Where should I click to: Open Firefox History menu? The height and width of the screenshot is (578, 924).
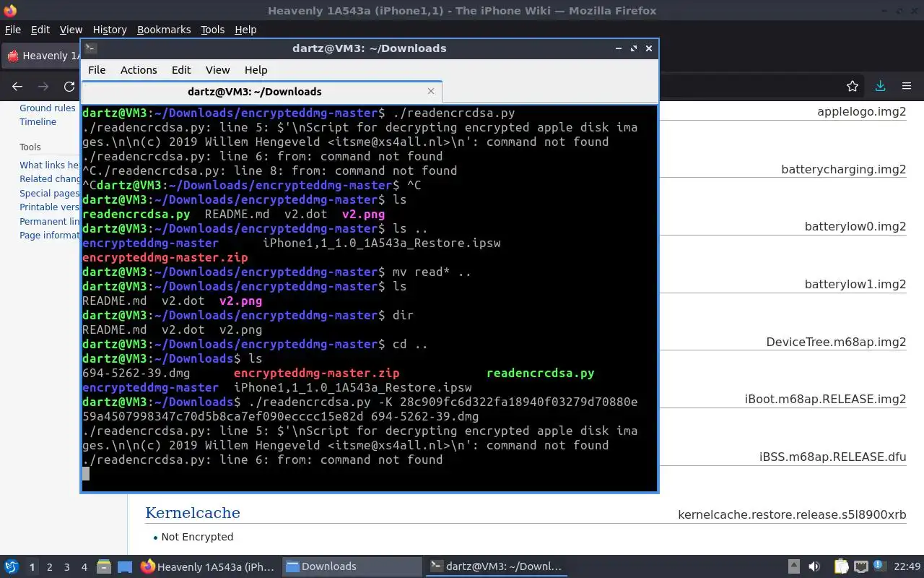click(x=110, y=30)
